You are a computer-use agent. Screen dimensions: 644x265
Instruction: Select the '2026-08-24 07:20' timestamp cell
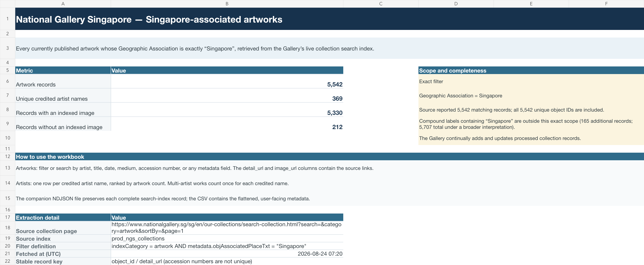pos(227,254)
